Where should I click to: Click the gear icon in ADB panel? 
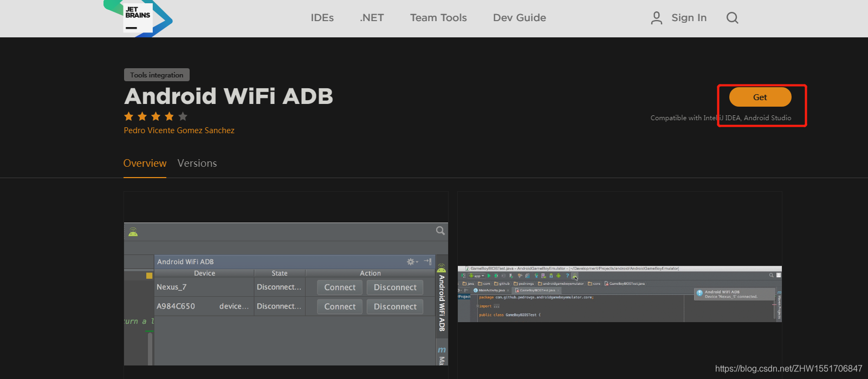[411, 262]
